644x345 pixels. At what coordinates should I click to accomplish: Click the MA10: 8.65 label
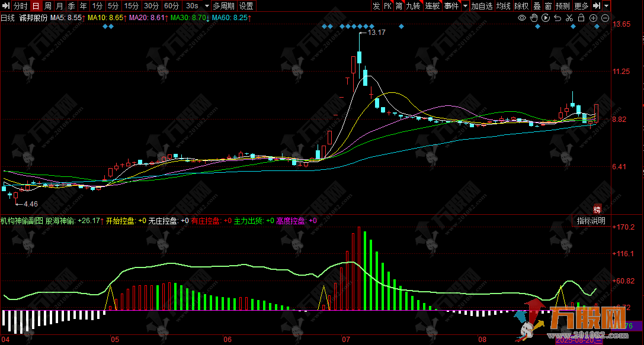tap(105, 18)
